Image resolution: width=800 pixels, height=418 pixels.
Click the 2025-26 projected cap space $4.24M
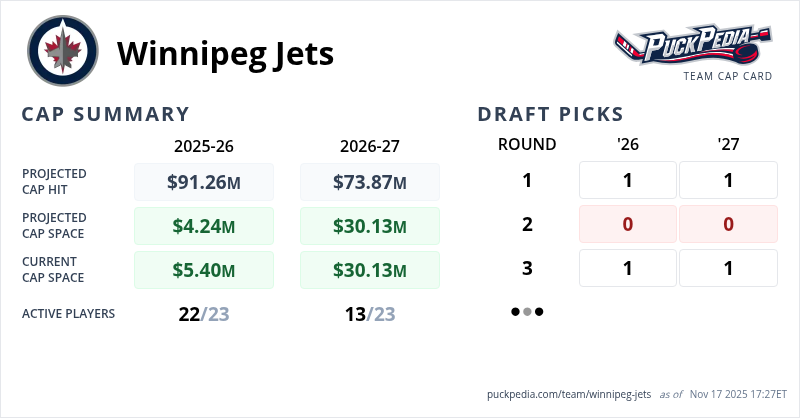point(203,226)
